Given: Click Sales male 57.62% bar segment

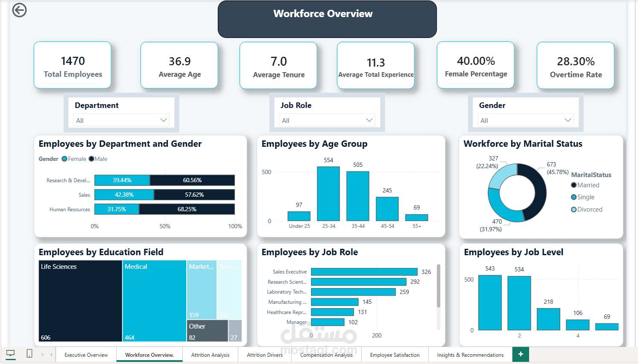Looking at the screenshot, I should (x=194, y=195).
